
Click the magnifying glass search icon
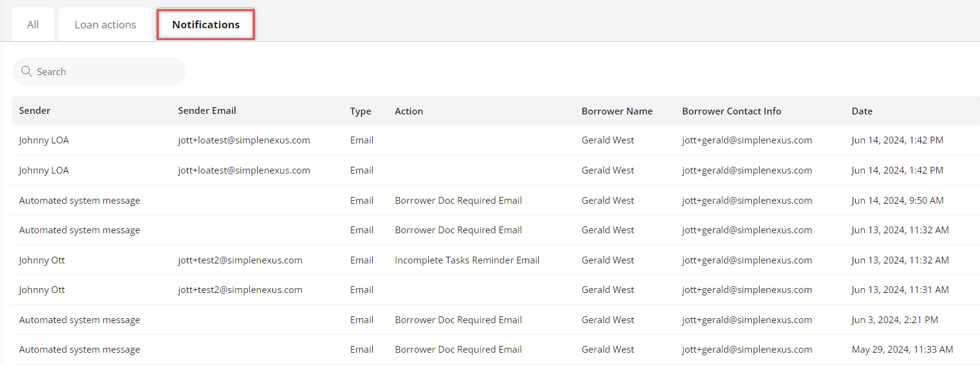coord(26,71)
